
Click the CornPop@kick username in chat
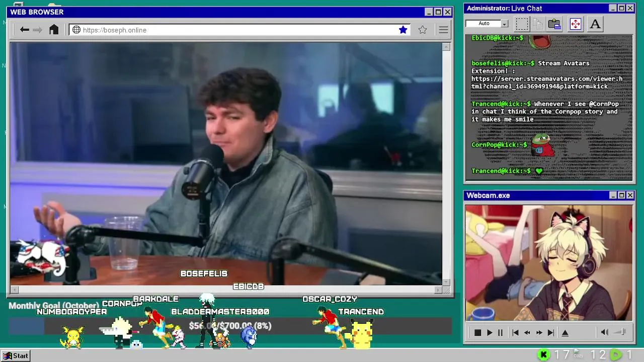click(499, 145)
